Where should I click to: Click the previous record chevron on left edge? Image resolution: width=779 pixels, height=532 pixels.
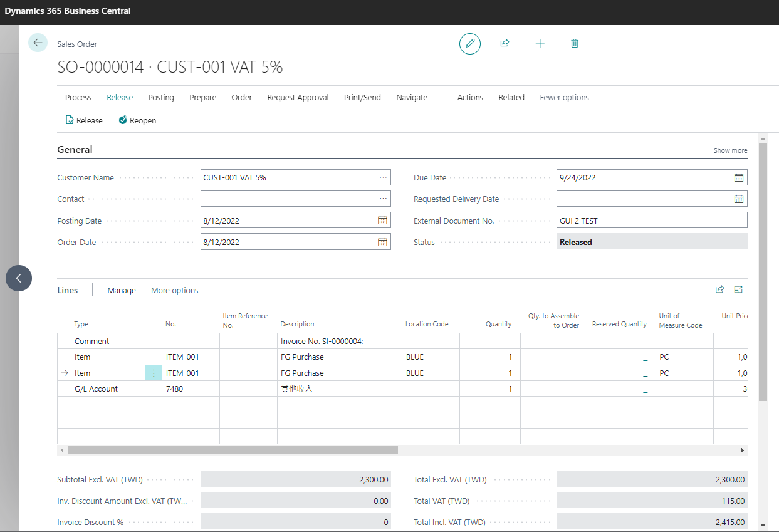click(19, 278)
